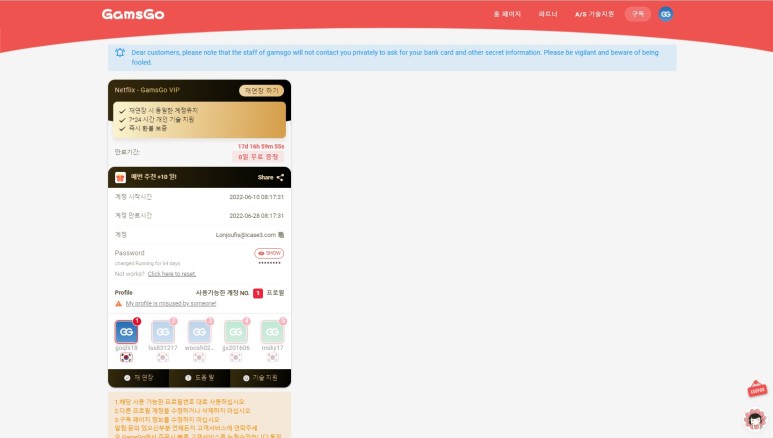Click the flag under msky17
This screenshot has width=773, height=438.
pos(272,357)
